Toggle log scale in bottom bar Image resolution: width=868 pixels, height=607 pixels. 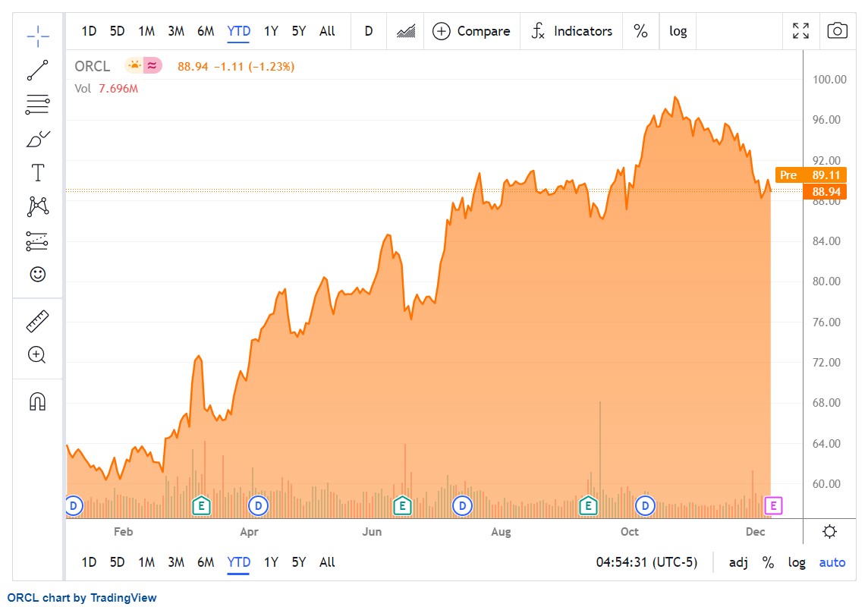tap(797, 563)
